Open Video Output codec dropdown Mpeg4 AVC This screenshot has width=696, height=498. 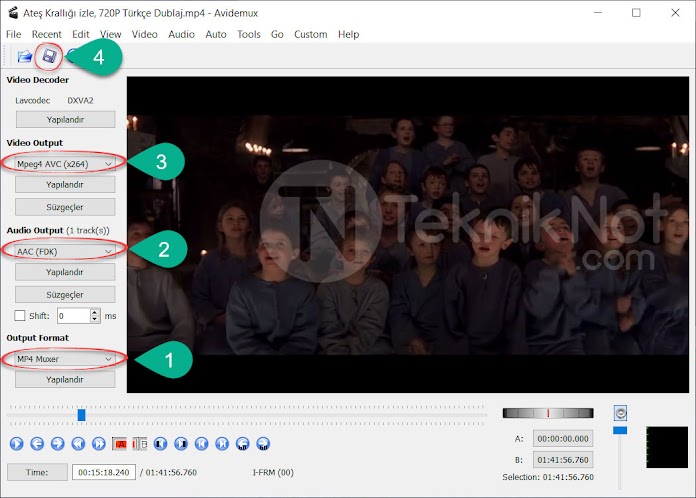(65, 164)
